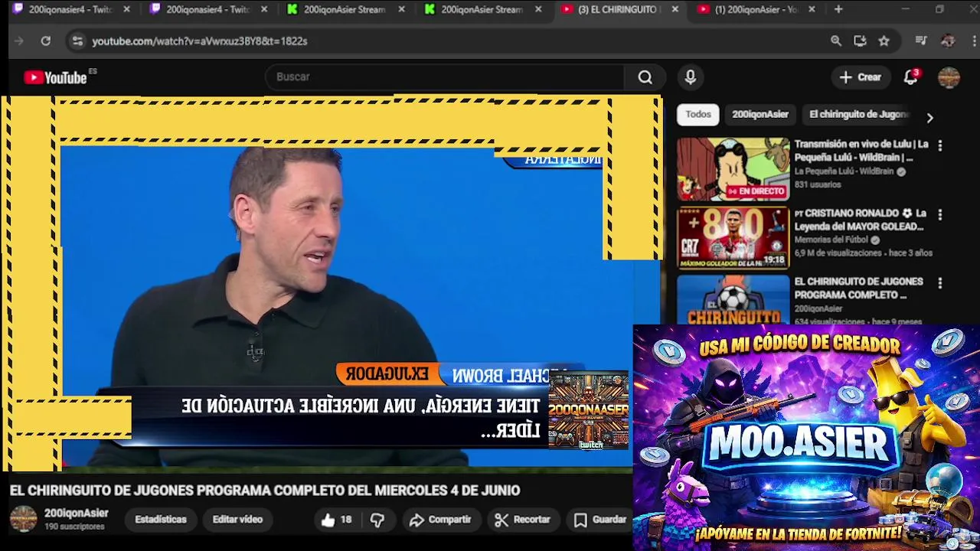The width and height of the screenshot is (980, 551).
Task: Open site information icon beside the URL
Action: pos(77,41)
